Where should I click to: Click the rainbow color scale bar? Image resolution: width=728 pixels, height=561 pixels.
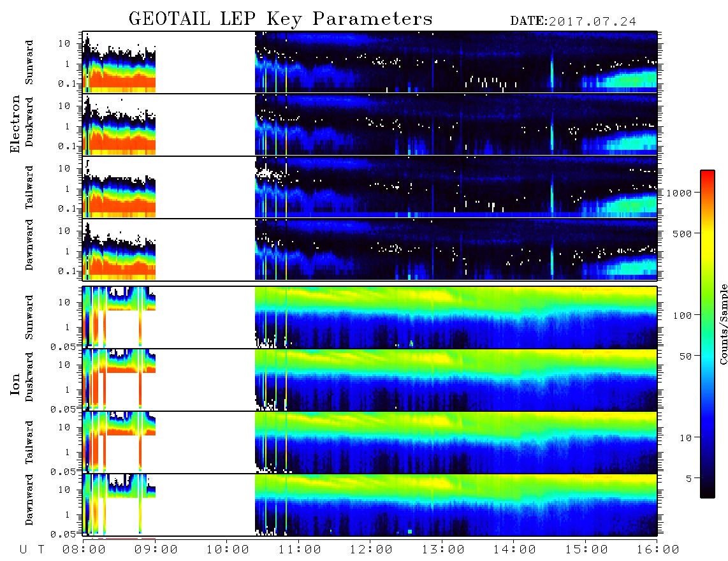(708, 334)
